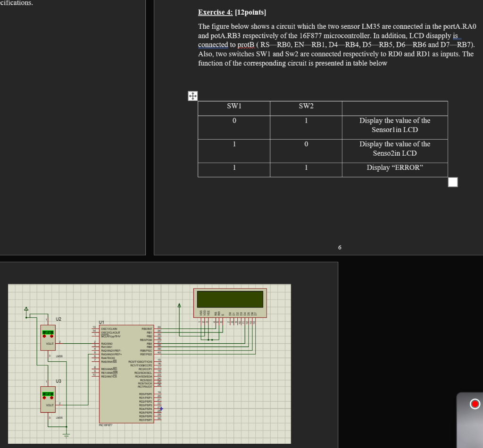Click the "SW1" table header cell

(234, 108)
